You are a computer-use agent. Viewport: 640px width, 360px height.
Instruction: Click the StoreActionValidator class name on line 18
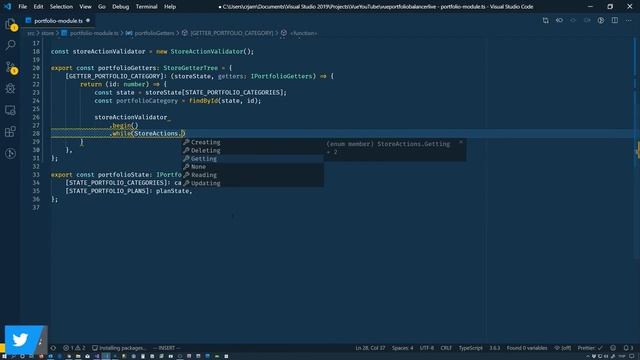coord(207,51)
